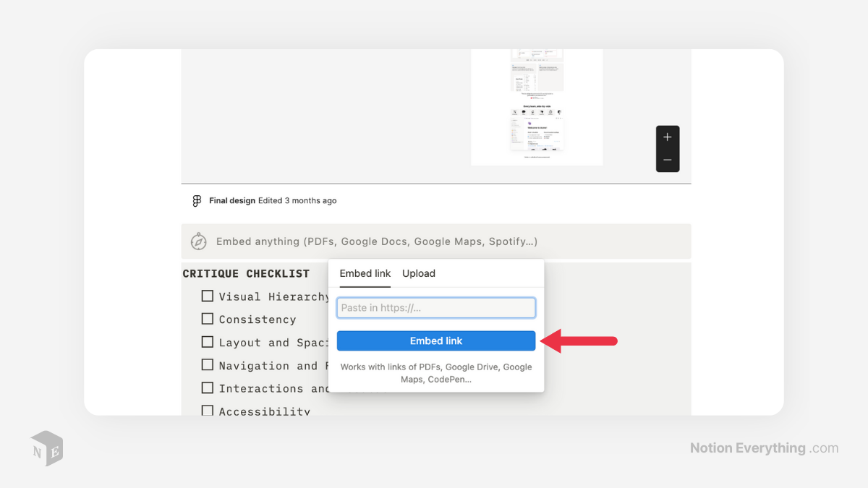Click the Notion Everything .com link

(763, 448)
